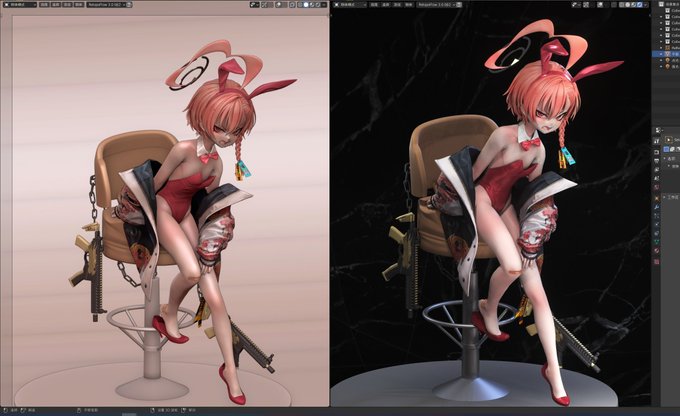The width and height of the screenshot is (680, 416).
Task: Open View Layer properties tab
Action: [657, 170]
